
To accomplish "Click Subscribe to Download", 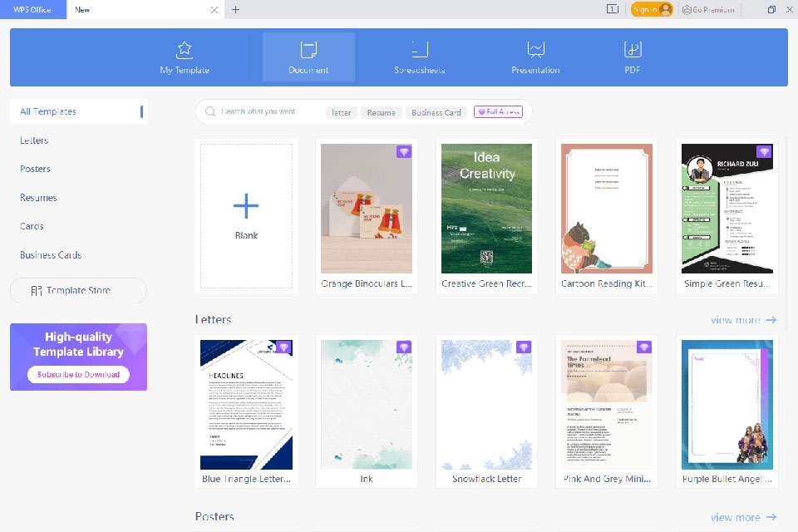I will [78, 374].
